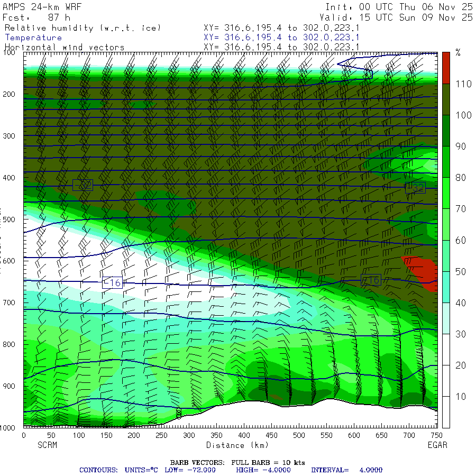The image size is (476, 476).
Task: Click the 300 label on the pressure axis
Action: tap(9, 136)
